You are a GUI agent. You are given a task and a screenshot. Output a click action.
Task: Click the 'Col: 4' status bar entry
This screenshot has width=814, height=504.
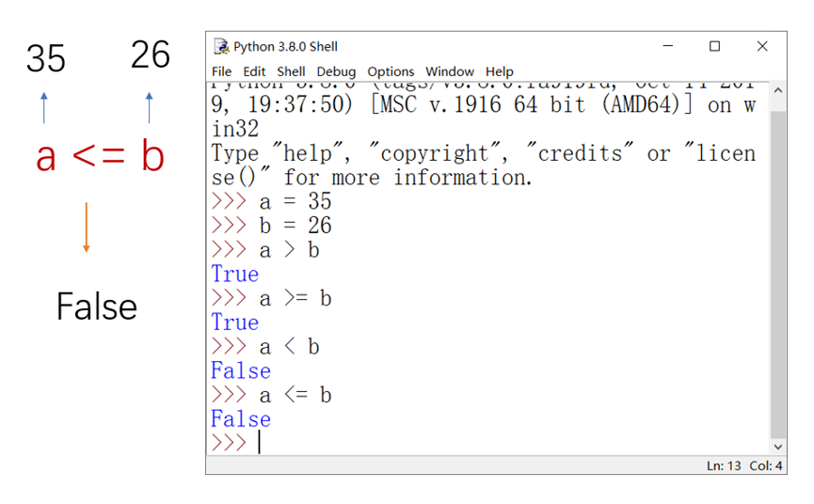pos(766,465)
